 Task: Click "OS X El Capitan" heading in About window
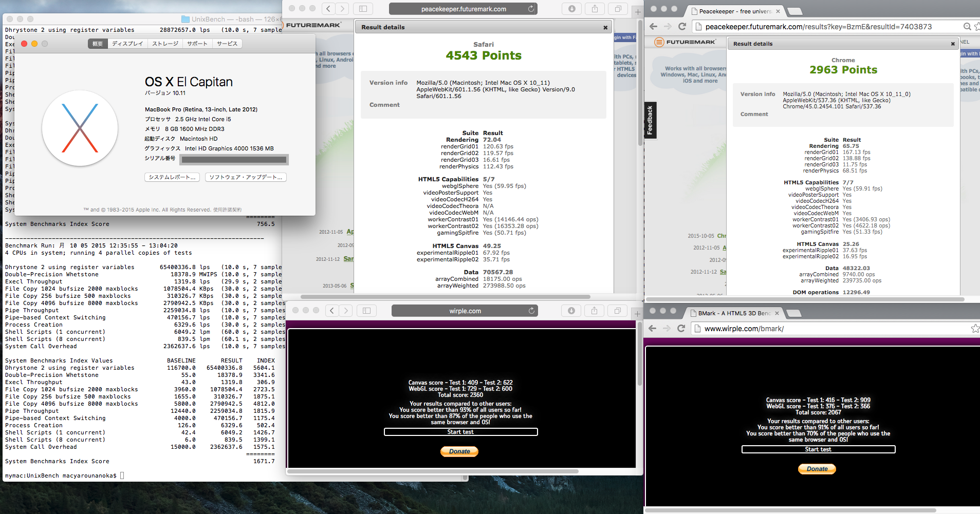pos(189,82)
